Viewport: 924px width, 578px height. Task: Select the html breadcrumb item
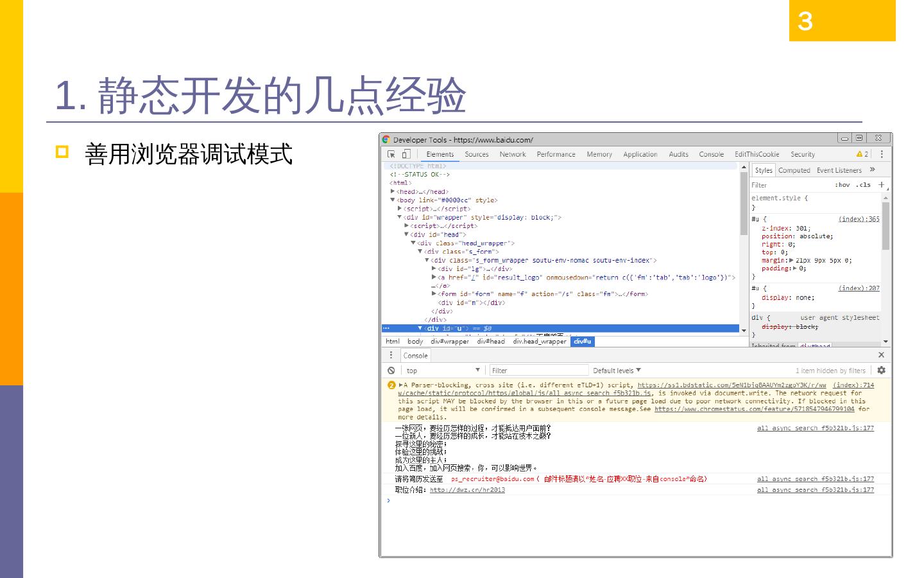tap(393, 342)
